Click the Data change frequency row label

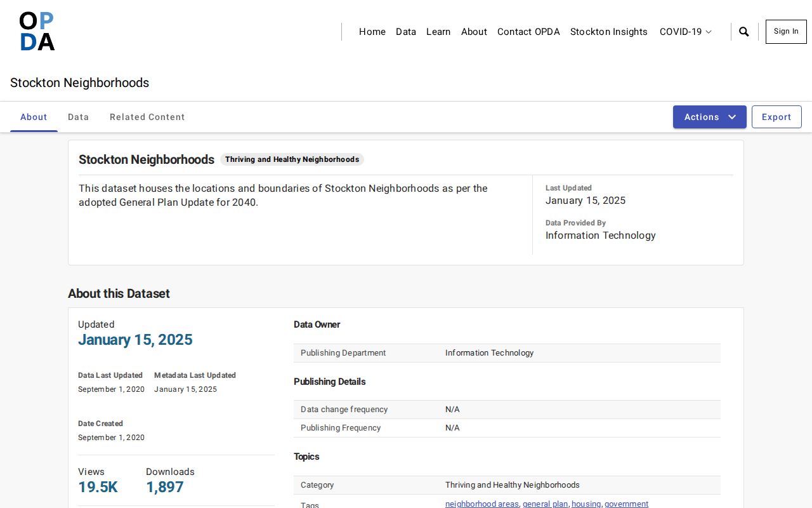coord(344,410)
